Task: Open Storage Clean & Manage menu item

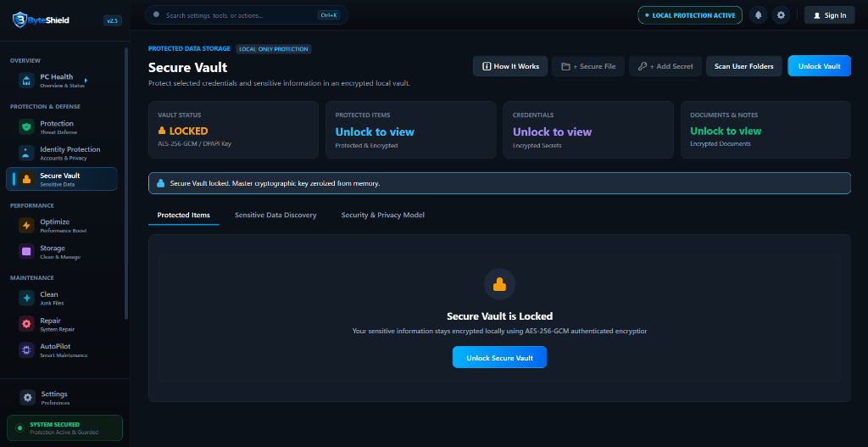Action: pyautogui.click(x=61, y=251)
